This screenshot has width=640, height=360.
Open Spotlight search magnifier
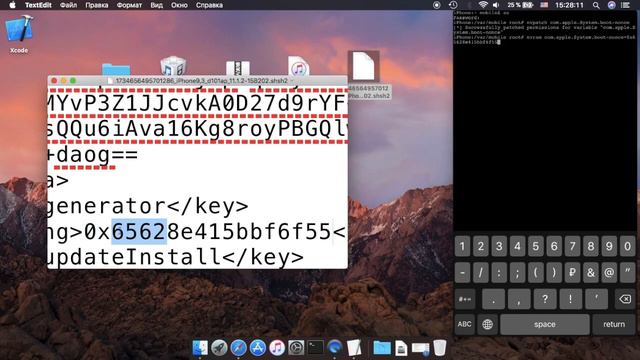[596, 5]
